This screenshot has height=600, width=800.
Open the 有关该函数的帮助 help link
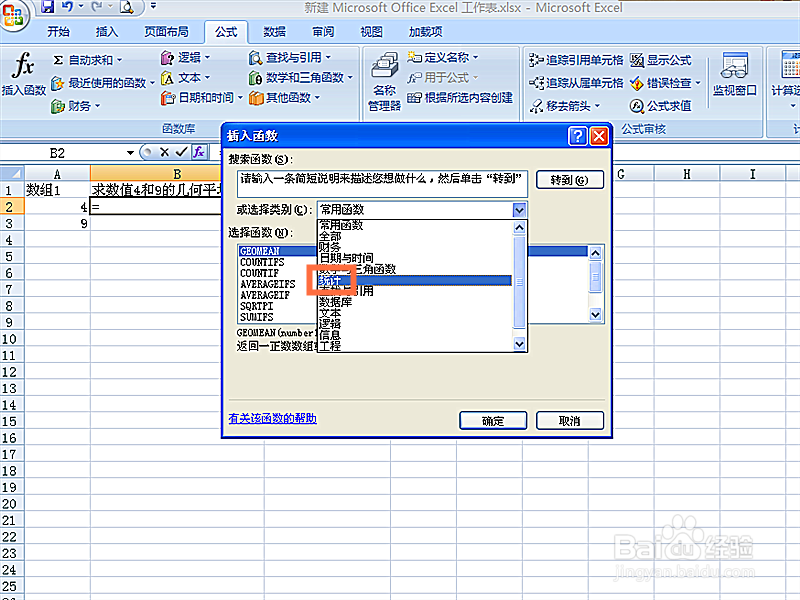coord(272,418)
